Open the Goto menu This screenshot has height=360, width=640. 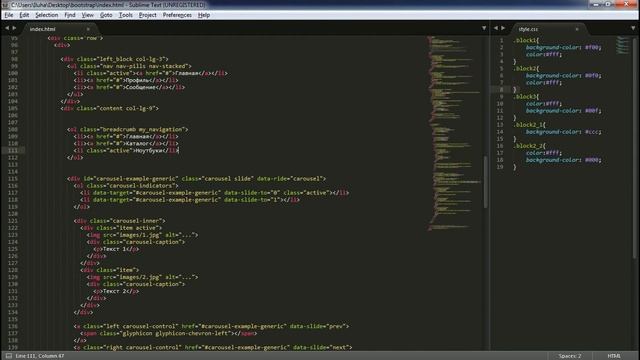pos(106,15)
